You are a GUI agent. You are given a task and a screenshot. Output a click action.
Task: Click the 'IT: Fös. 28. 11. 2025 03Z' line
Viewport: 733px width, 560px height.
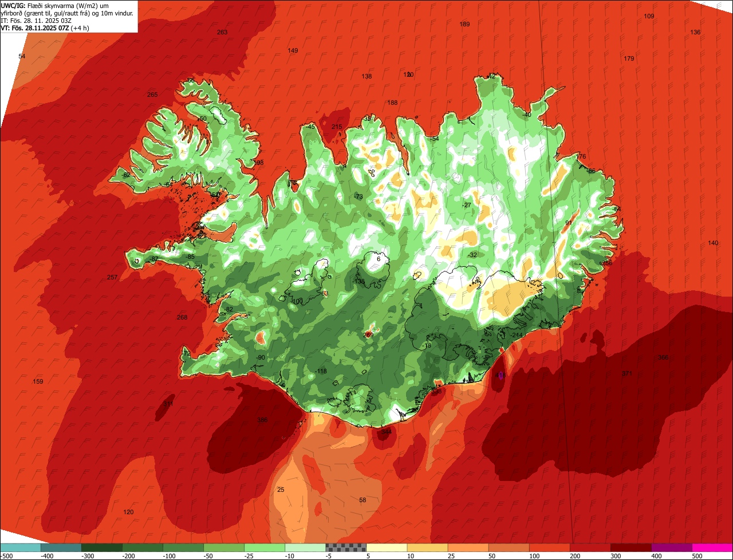36,21
